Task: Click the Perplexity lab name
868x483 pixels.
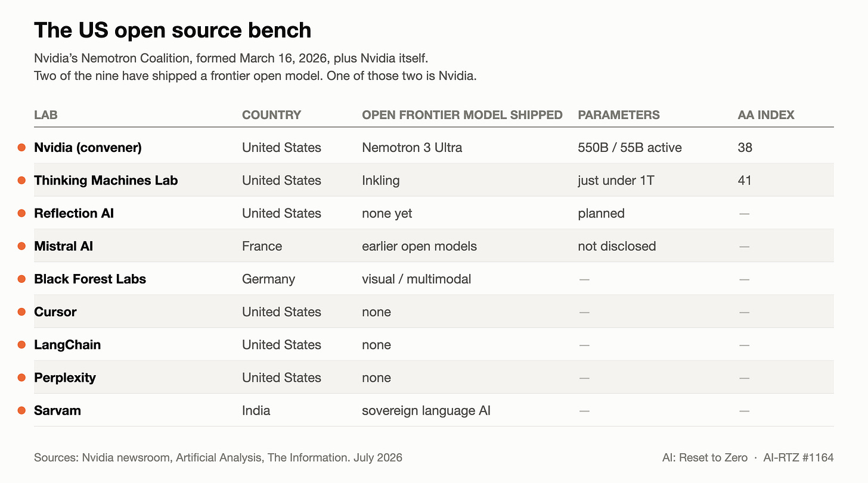Action: (65, 378)
